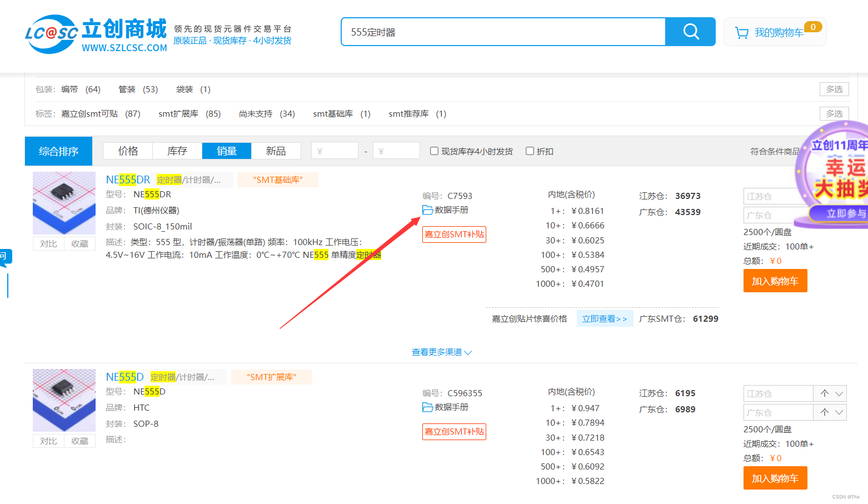Click the minimum price input field
Image resolution: width=868 pixels, height=504 pixels.
(335, 151)
